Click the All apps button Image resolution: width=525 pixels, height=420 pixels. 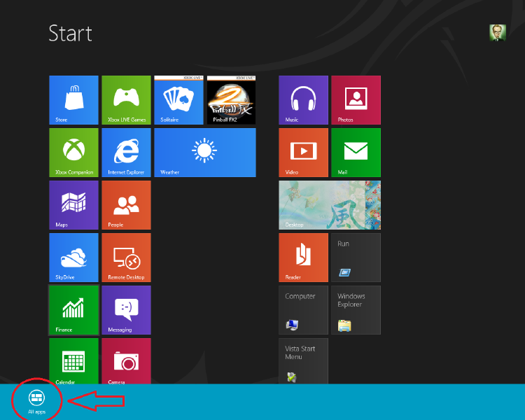click(x=36, y=402)
